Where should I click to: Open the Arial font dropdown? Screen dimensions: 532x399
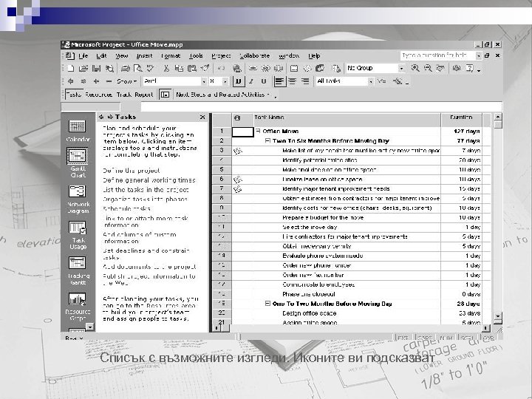click(x=204, y=81)
